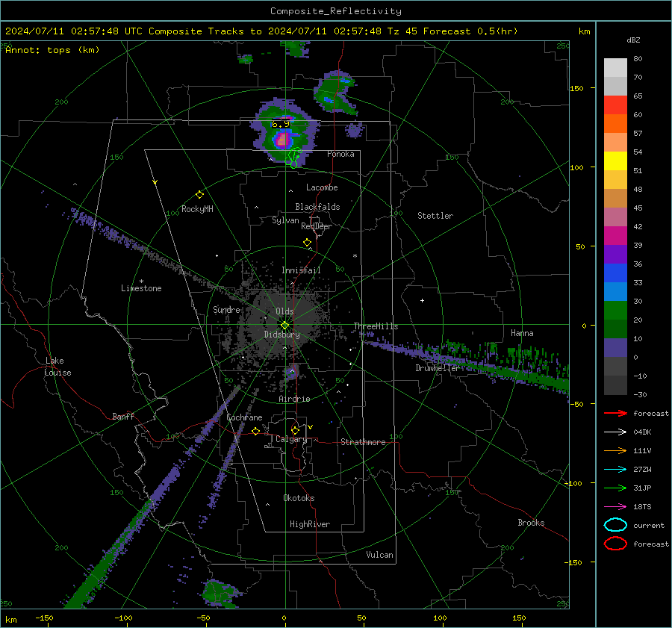Click the yellow diamond marker below Cochrane
The image size is (672, 628).
pyautogui.click(x=256, y=431)
